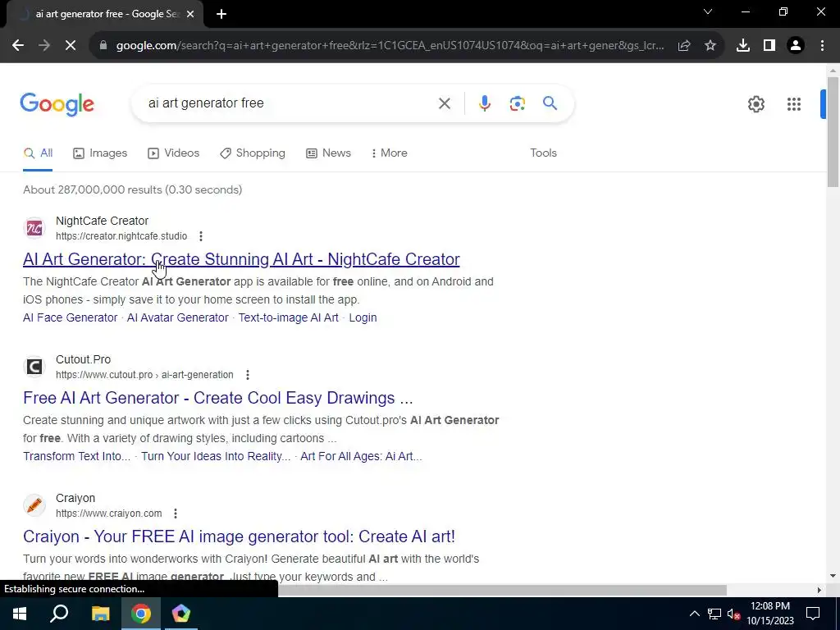Open the search Tools options
Screen dimensions: 840x630
click(x=543, y=153)
